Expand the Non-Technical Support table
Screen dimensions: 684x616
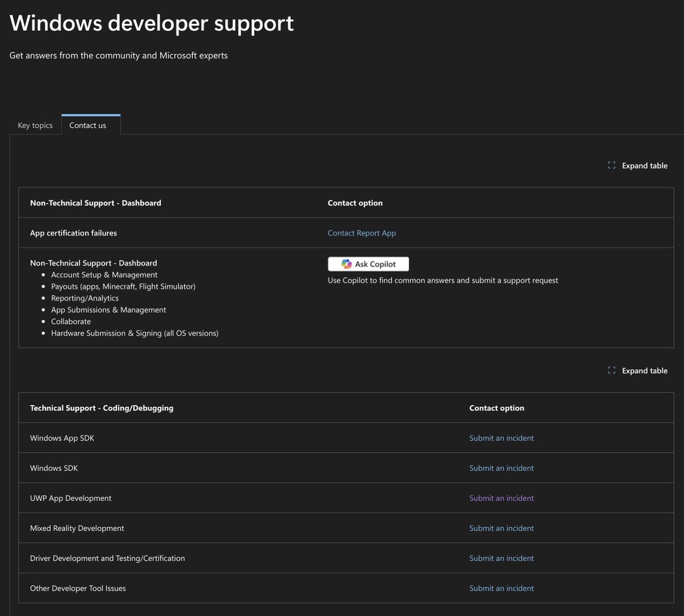click(637, 166)
